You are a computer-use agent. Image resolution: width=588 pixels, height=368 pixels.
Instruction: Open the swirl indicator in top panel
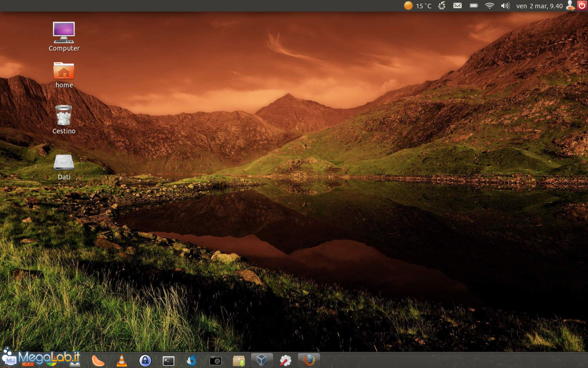pyautogui.click(x=442, y=6)
